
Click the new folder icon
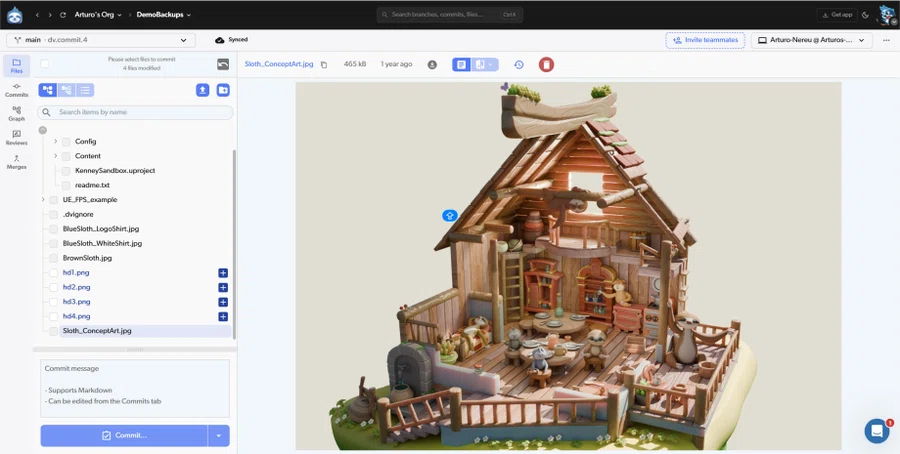click(223, 90)
